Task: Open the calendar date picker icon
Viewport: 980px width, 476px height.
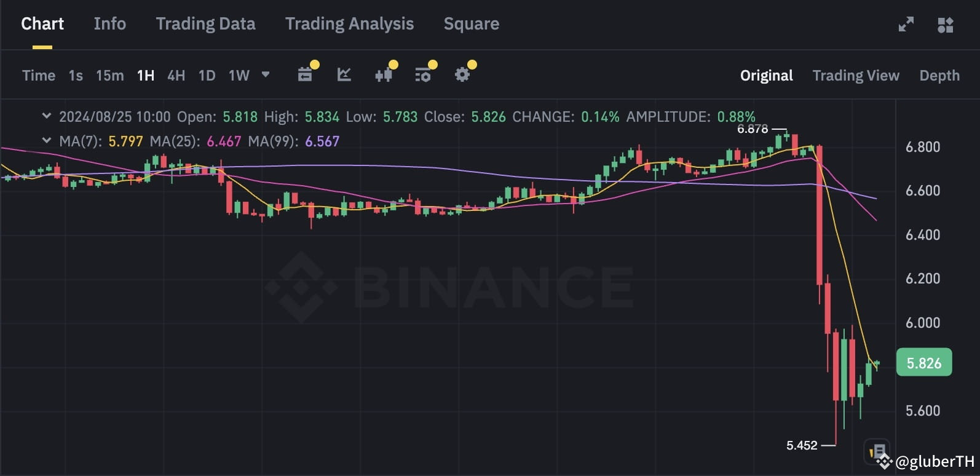Action: pyautogui.click(x=305, y=75)
